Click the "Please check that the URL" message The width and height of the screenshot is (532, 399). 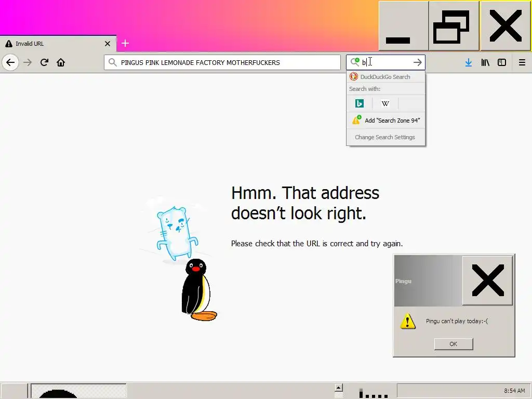click(x=317, y=244)
